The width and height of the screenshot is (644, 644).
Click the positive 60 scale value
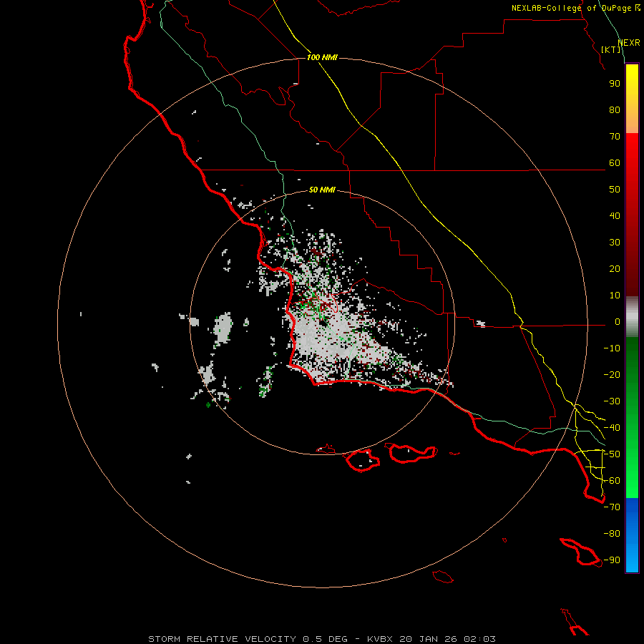pyautogui.click(x=615, y=163)
